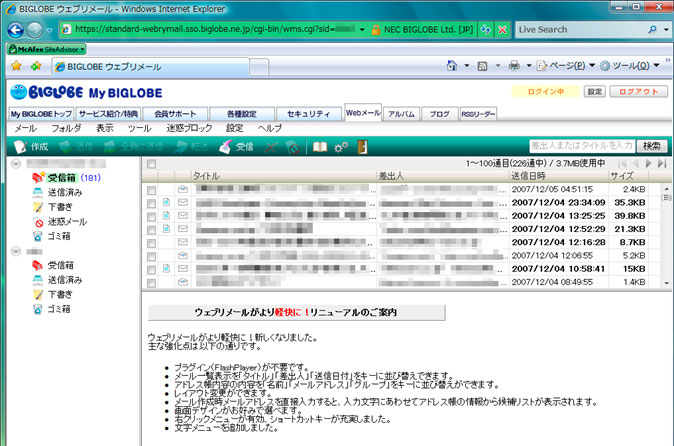Click the door exit icon

[362, 147]
